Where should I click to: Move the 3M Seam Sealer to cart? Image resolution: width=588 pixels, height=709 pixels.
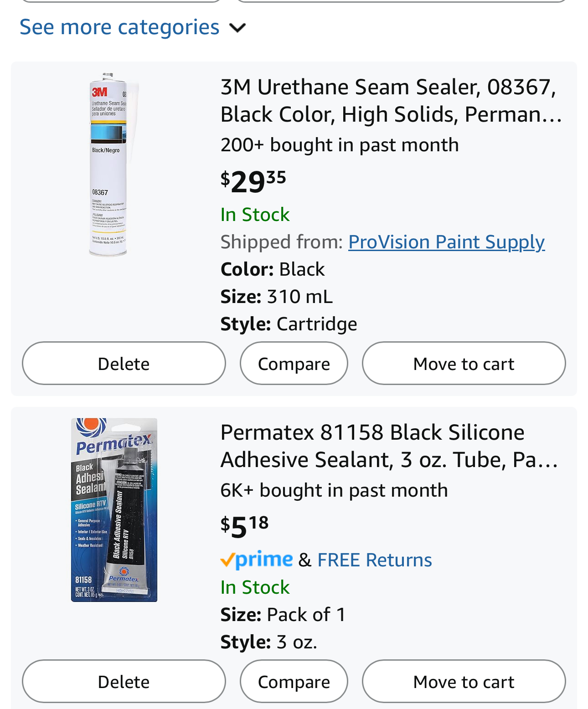click(464, 363)
